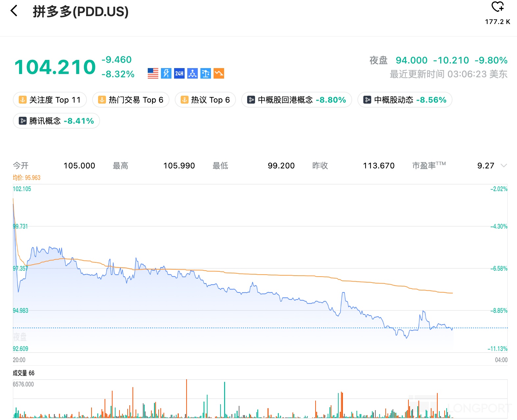
Task: Expand quote details with the chevron after 9.27
Action: (x=504, y=165)
